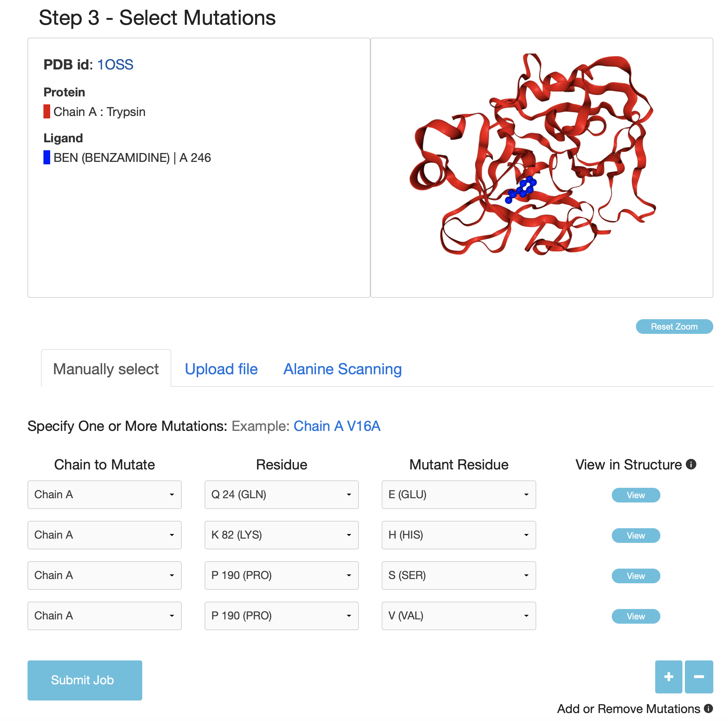Switch to the Alanine Scanning tab

342,369
